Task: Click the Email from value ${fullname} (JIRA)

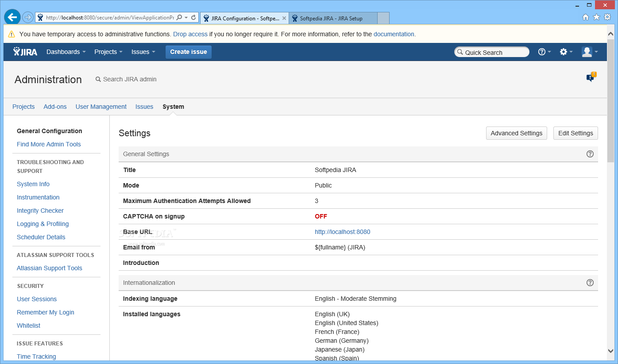Action: 340,247
